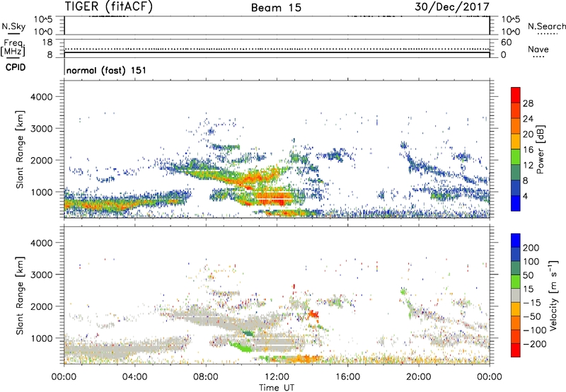Click the 18 MHz frequency tick label
Image resolution: width=566 pixels, height=392 pixels.
click(47, 42)
